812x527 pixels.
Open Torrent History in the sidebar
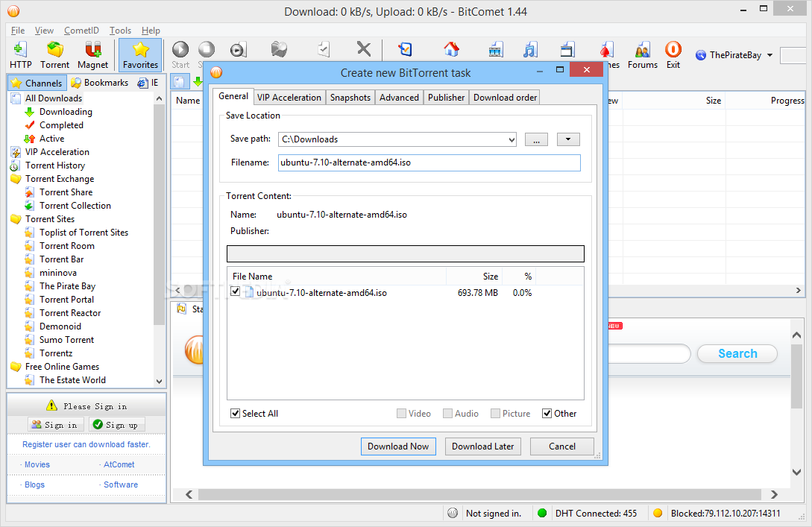(x=55, y=165)
